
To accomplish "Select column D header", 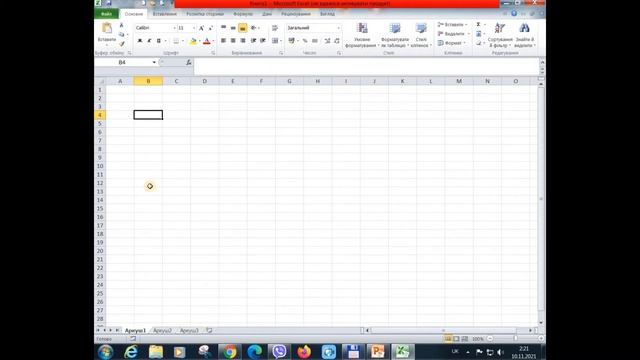I will coord(204,81).
